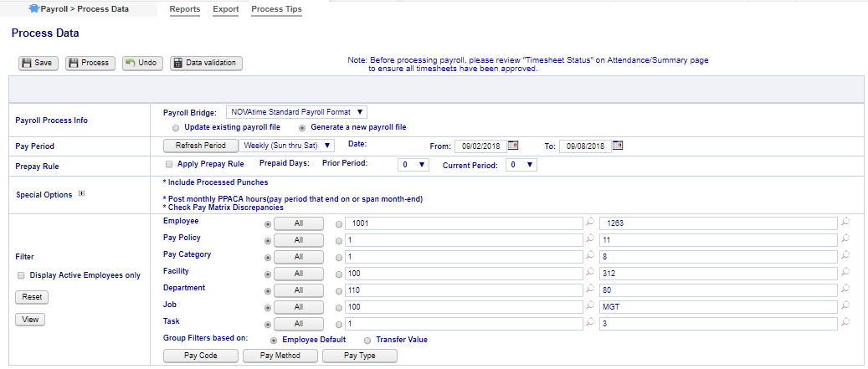Run Data validation
The width and height of the screenshot is (868, 369).
point(206,63)
